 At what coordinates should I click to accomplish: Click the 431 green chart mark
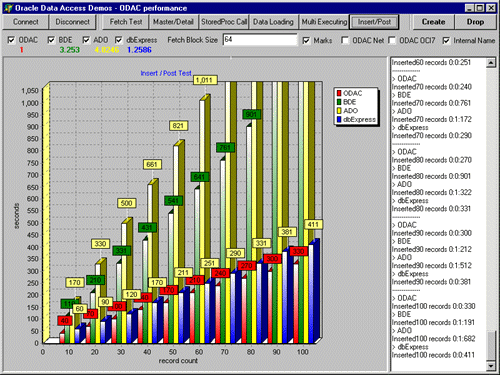coord(147,228)
